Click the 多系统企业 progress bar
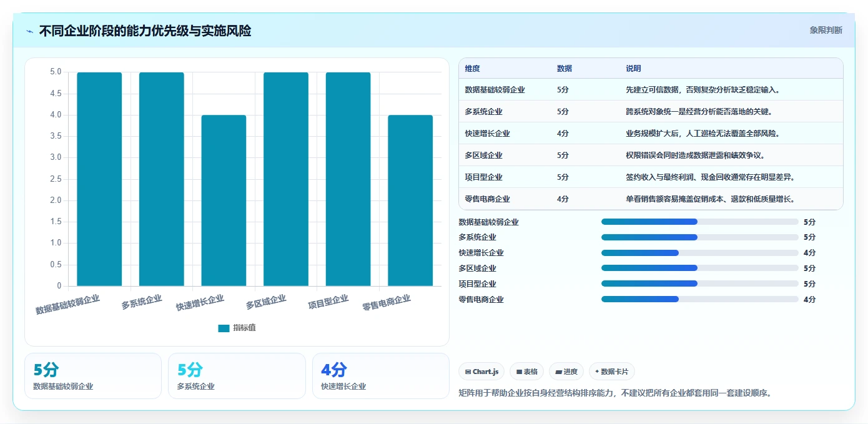The height and width of the screenshot is (424, 868). [700, 237]
